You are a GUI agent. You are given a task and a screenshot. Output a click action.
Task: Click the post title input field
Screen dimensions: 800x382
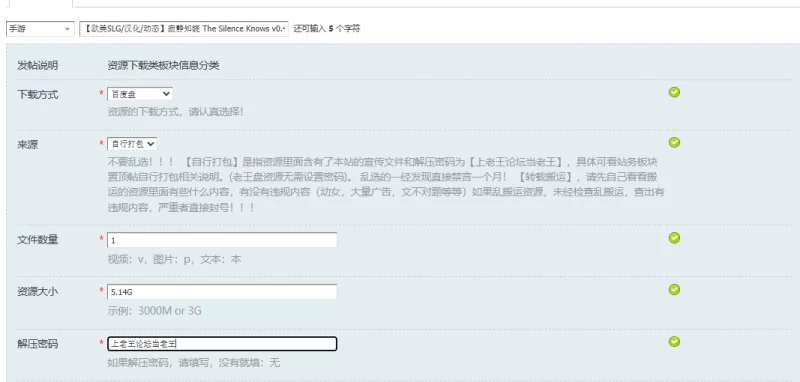click(184, 29)
